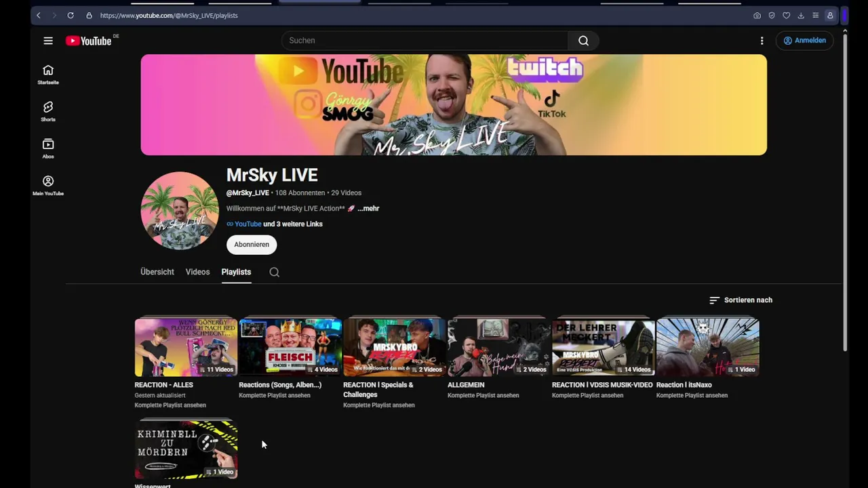Open REACTION l Specials & Challenges thumbnail

point(395,347)
